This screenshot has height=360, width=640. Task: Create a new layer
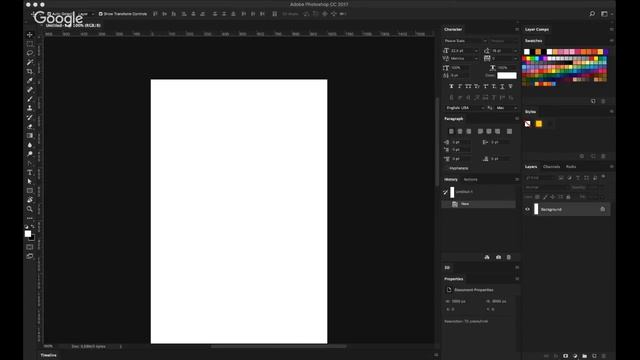pos(594,356)
